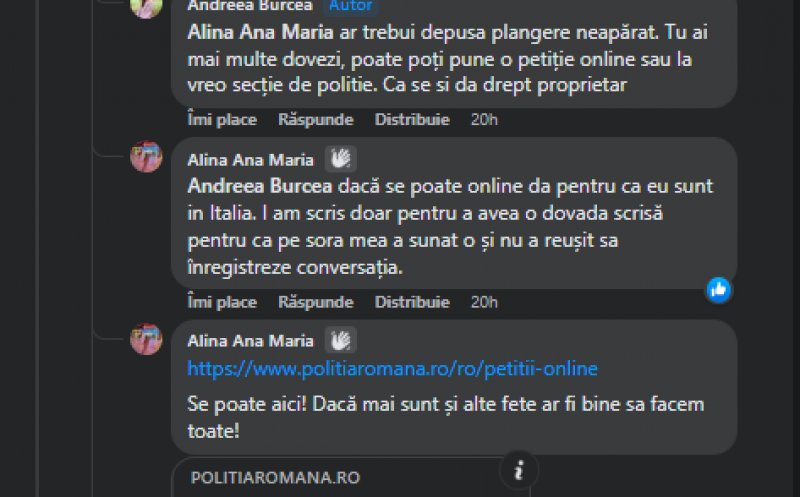Open the politiaromana.ro petitii-online link
This screenshot has width=800, height=497.
tap(392, 369)
